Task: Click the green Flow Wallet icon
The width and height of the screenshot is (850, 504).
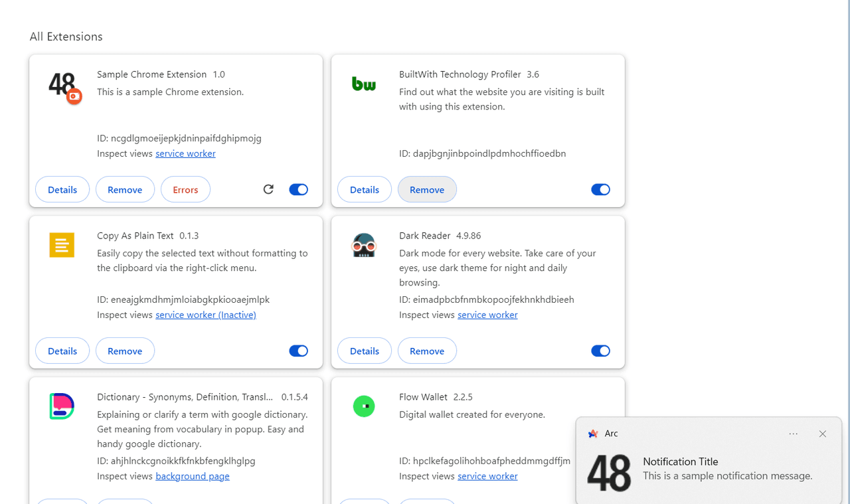Action: (x=364, y=406)
